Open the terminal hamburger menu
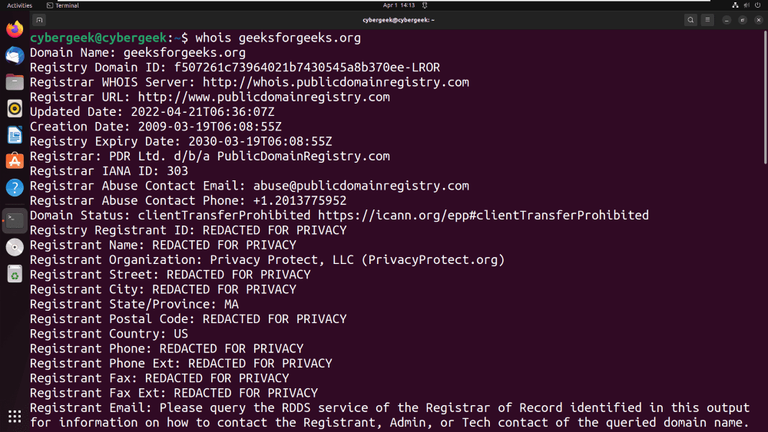Image resolution: width=768 pixels, height=432 pixels. pyautogui.click(x=709, y=20)
